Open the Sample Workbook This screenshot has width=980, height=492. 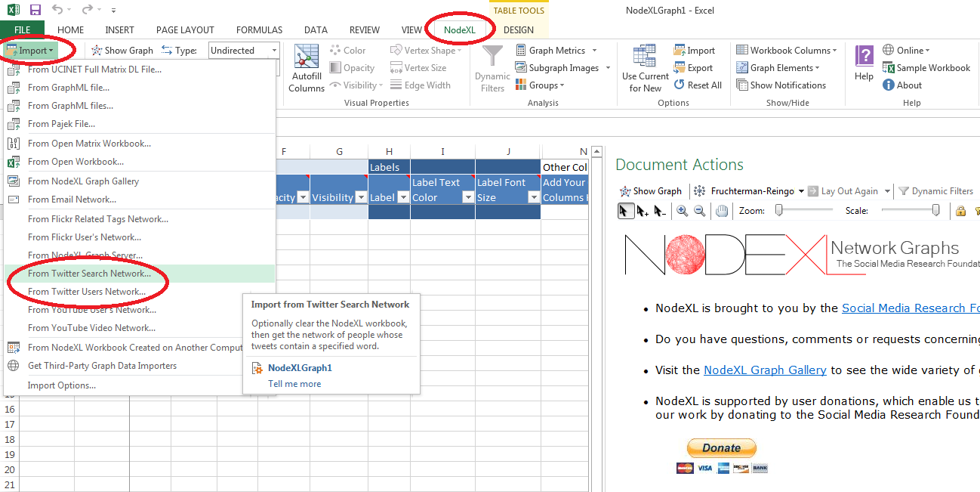pos(926,68)
